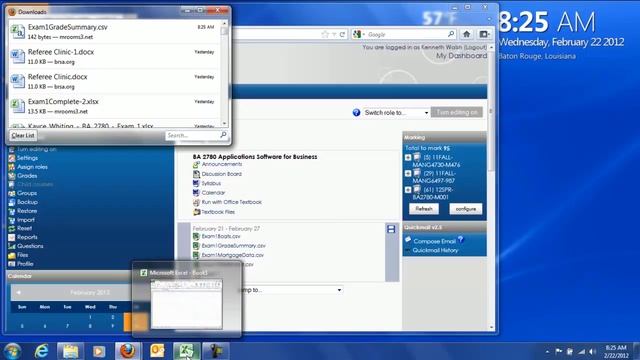Click the Refresh button in Marking block
The image size is (640, 360).
point(424,209)
